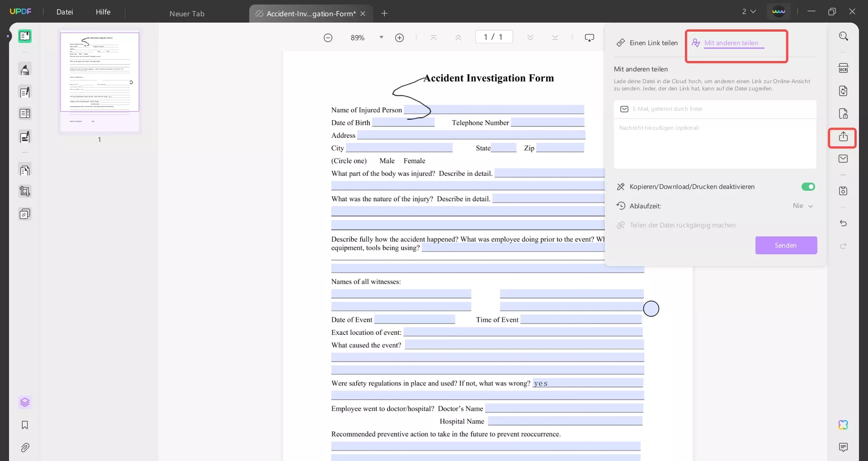The height and width of the screenshot is (461, 868).
Task: Open the zoom percentage dropdown
Action: coord(381,38)
